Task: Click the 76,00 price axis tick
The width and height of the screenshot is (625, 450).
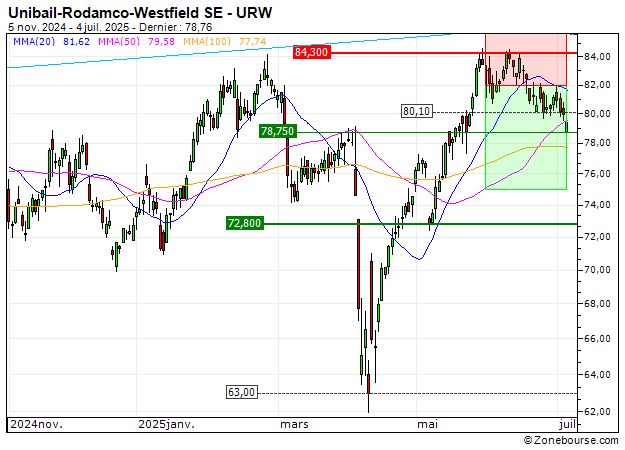Action: pyautogui.click(x=597, y=173)
